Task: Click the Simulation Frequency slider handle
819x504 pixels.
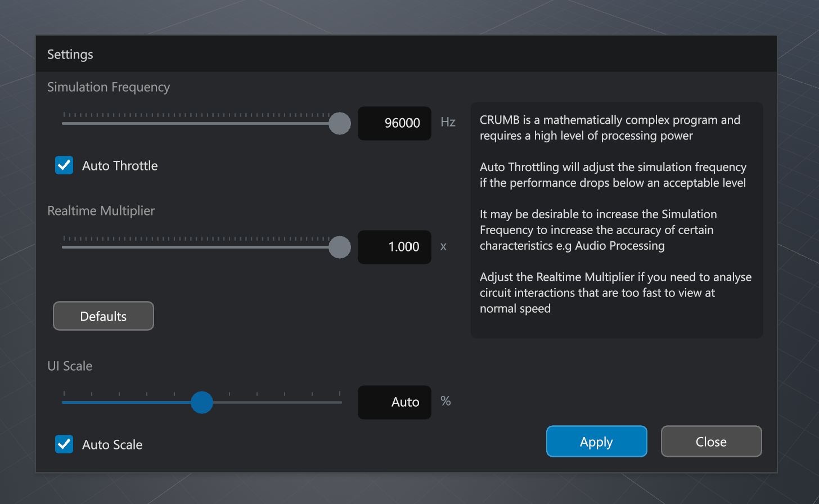Action: pos(340,123)
